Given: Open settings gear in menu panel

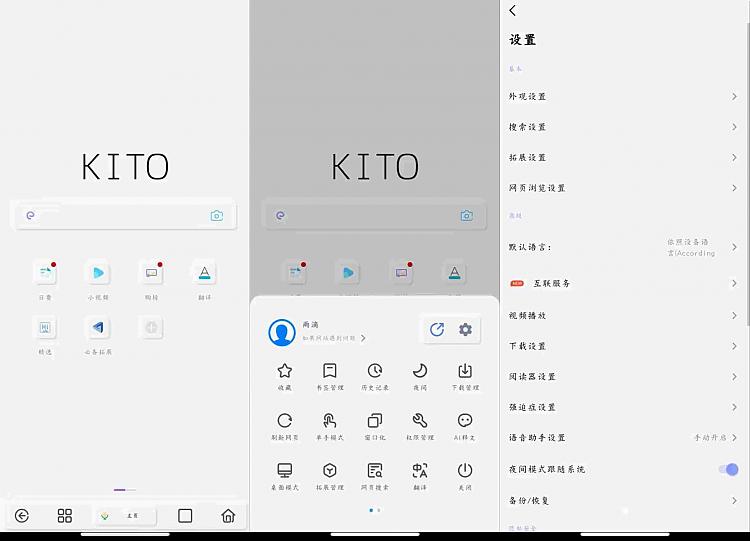Looking at the screenshot, I should pyautogui.click(x=465, y=330).
